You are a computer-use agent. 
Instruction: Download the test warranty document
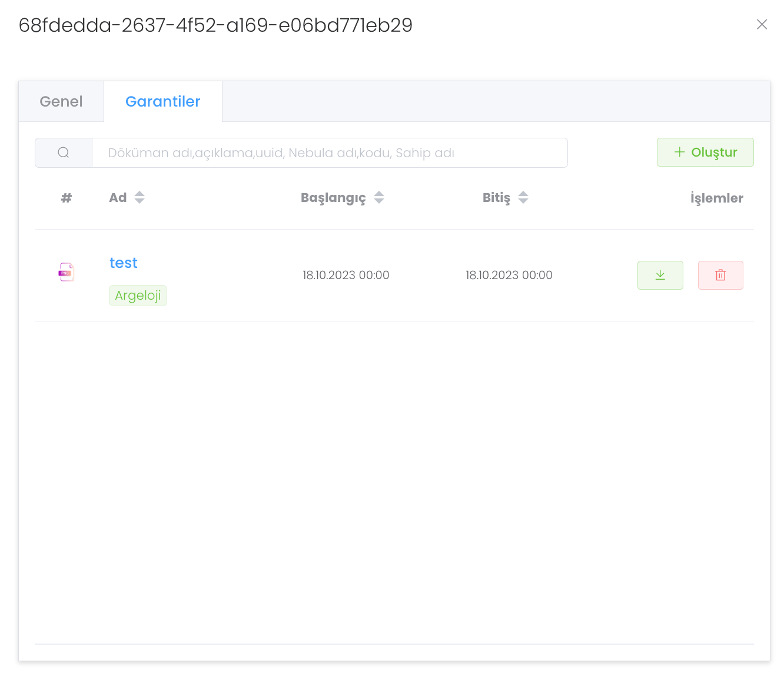tap(660, 275)
